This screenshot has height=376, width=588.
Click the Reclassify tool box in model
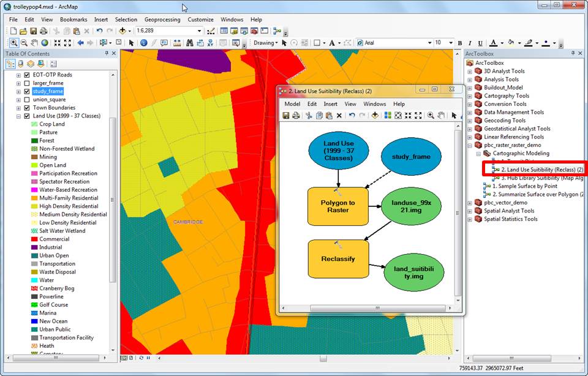338,259
